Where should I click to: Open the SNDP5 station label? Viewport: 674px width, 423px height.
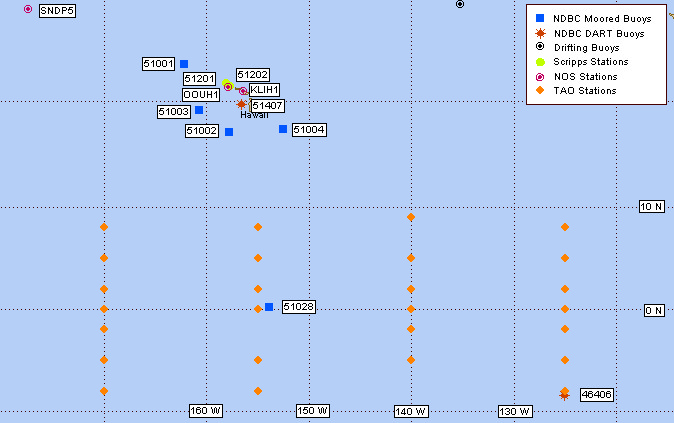tap(57, 11)
